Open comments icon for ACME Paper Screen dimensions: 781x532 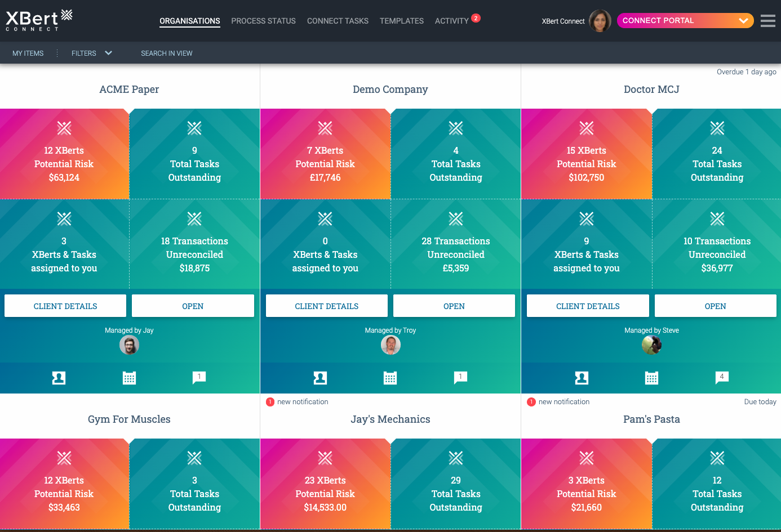[x=199, y=377]
